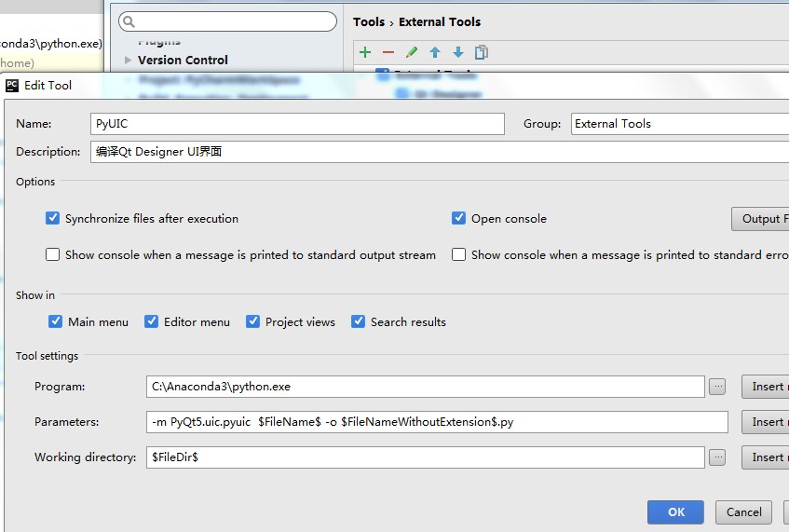Enable Show console for standard output stream
Viewport: 789px width, 532px height.
(x=52, y=254)
